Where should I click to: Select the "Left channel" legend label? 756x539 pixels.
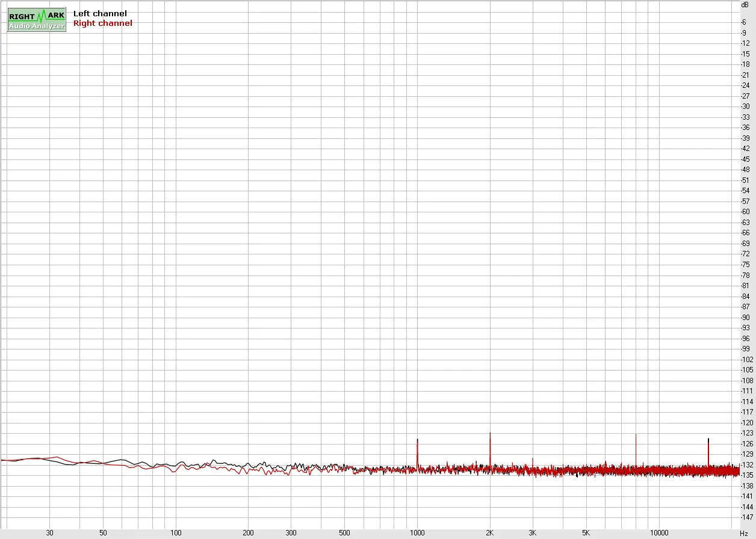pyautogui.click(x=100, y=13)
